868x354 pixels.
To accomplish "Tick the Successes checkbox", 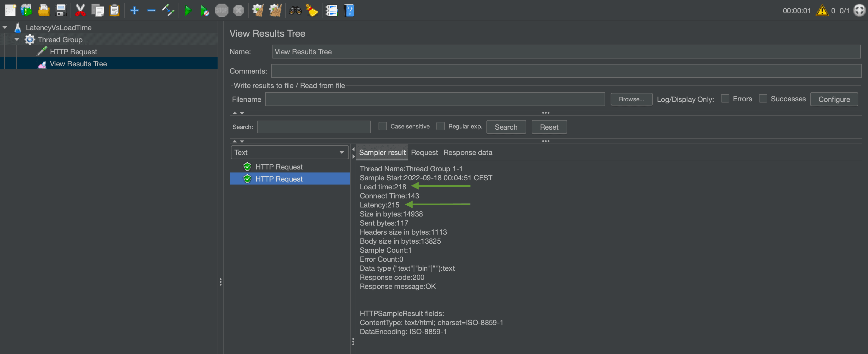I will pos(763,98).
